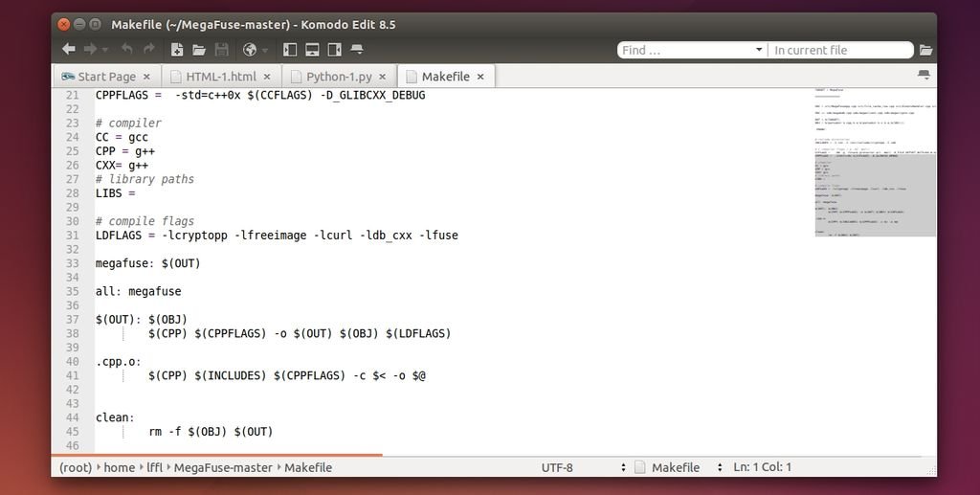Click the New File icon
Image resolution: width=980 pixels, height=495 pixels.
[177, 49]
